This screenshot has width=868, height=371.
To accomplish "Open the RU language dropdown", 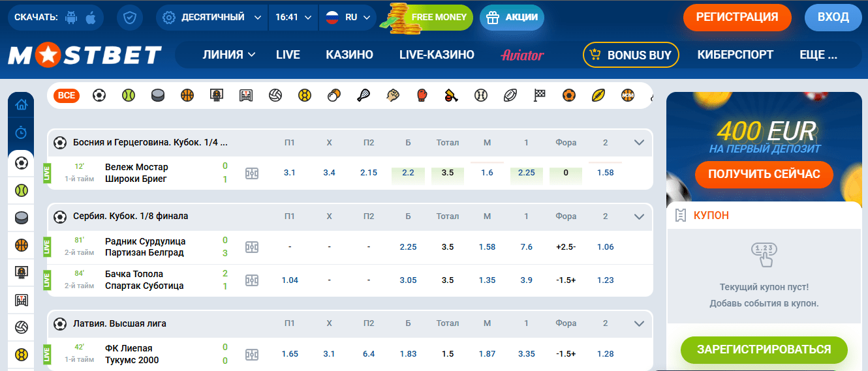I will [350, 18].
